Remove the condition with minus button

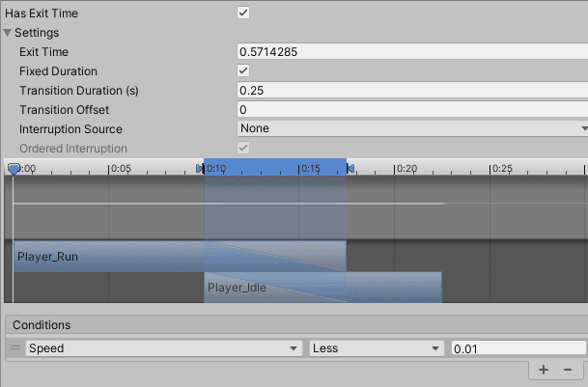(568, 370)
